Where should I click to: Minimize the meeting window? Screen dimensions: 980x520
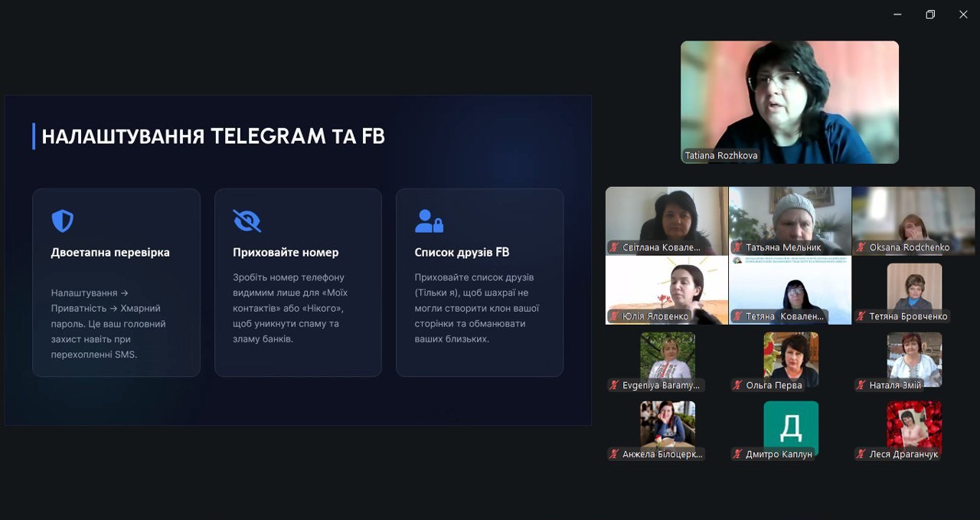point(897,15)
